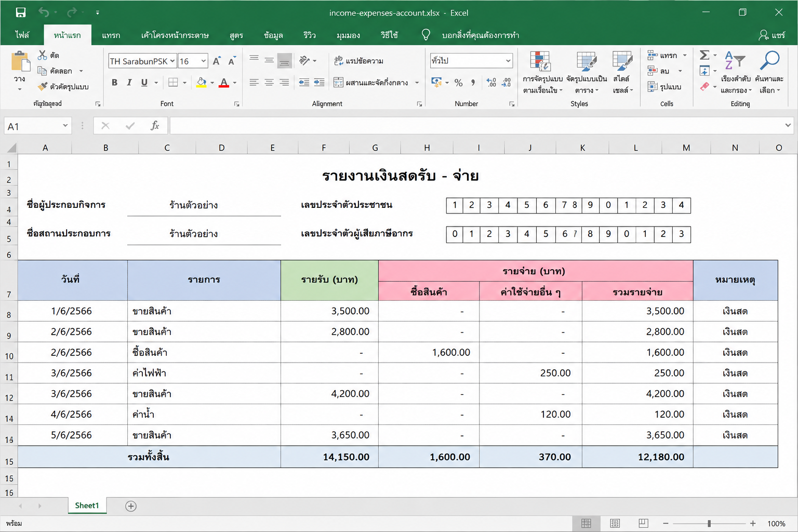Click the Copy icon

coord(43,71)
